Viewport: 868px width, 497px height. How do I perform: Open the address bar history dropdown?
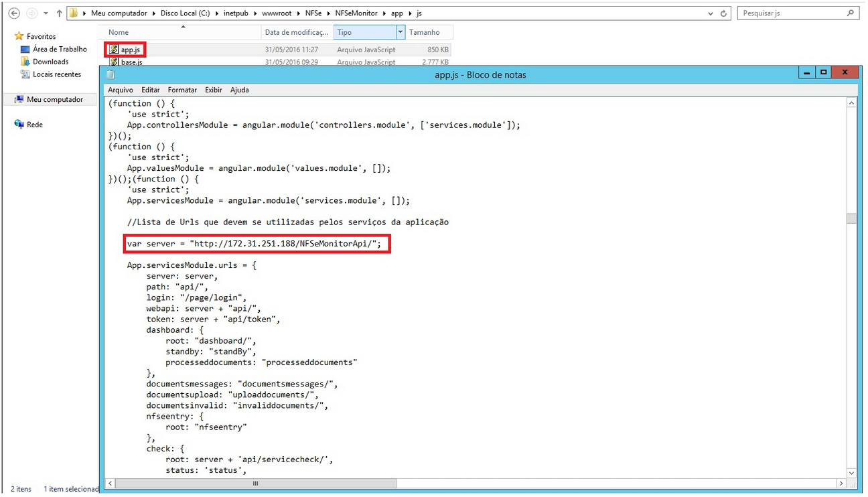[710, 13]
